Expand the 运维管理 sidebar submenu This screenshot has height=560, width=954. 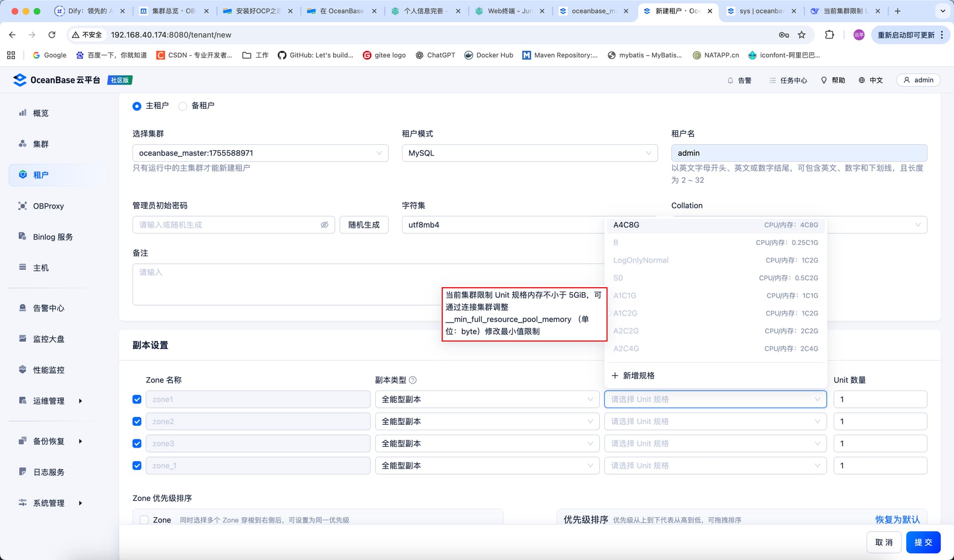[x=80, y=401]
